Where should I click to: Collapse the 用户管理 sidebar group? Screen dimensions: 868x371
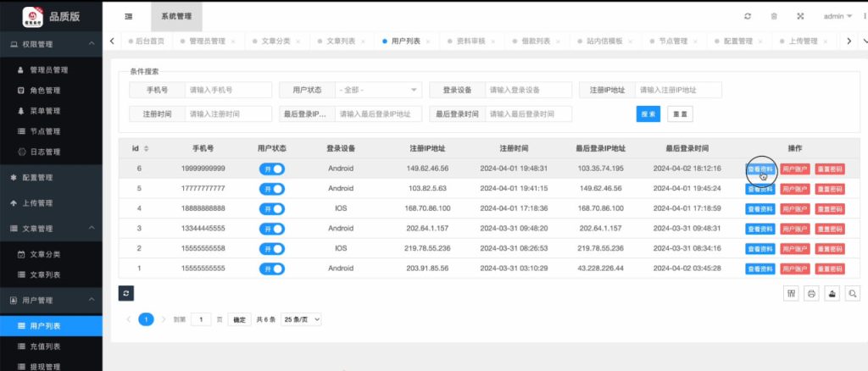[51, 300]
